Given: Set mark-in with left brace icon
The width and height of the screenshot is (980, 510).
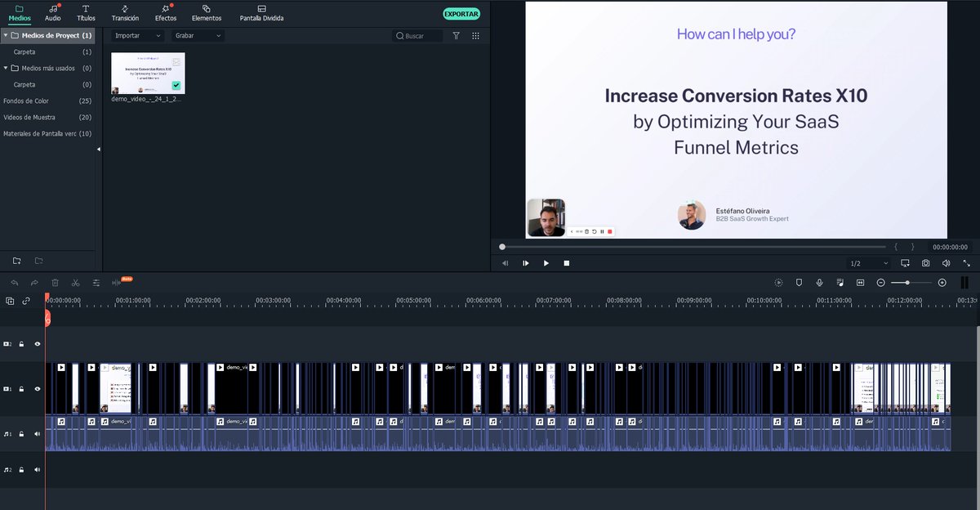Looking at the screenshot, I should 896,247.
